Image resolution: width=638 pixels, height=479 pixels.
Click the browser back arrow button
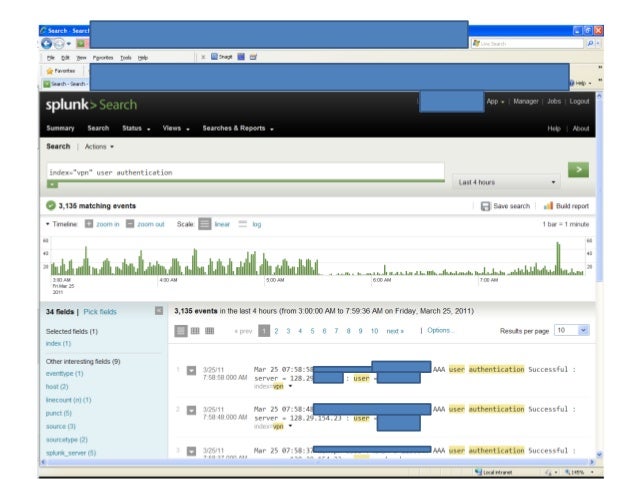pos(46,44)
